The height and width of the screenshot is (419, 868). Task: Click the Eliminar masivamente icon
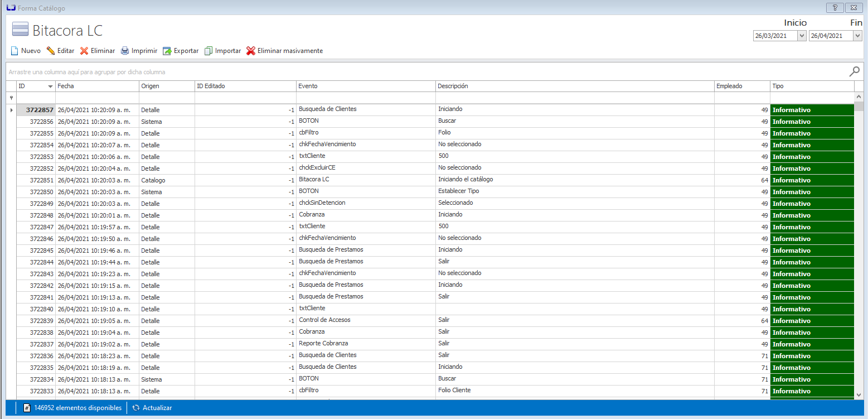[251, 51]
